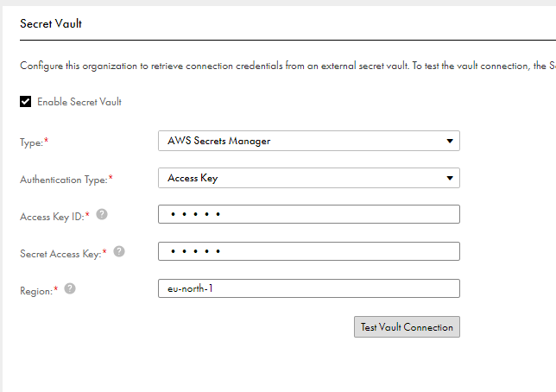Image resolution: width=556 pixels, height=392 pixels.
Task: Click the Region help icon
Action: pyautogui.click(x=70, y=288)
